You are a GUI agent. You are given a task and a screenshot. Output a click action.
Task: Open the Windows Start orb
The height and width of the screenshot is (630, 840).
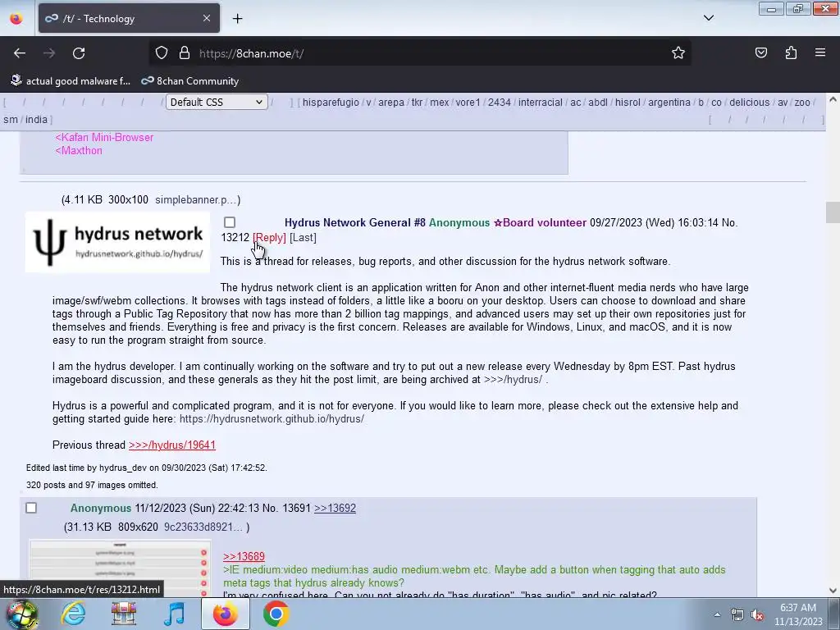(21, 614)
